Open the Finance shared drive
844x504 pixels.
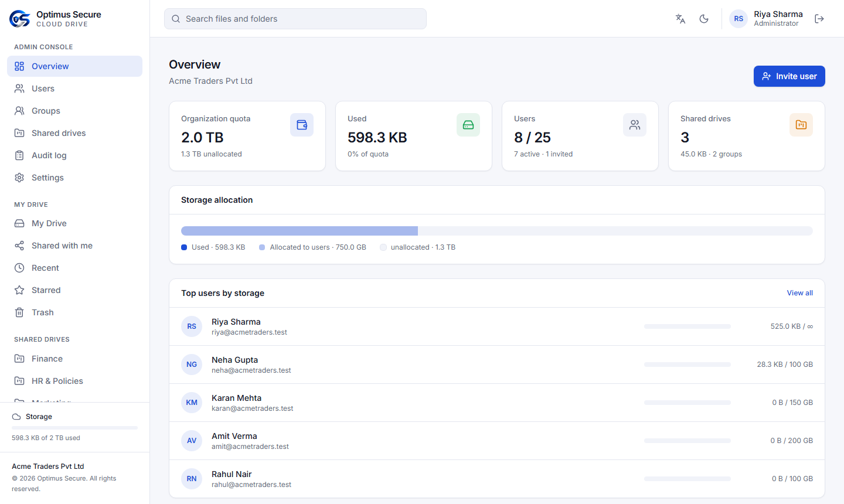(x=74, y=359)
